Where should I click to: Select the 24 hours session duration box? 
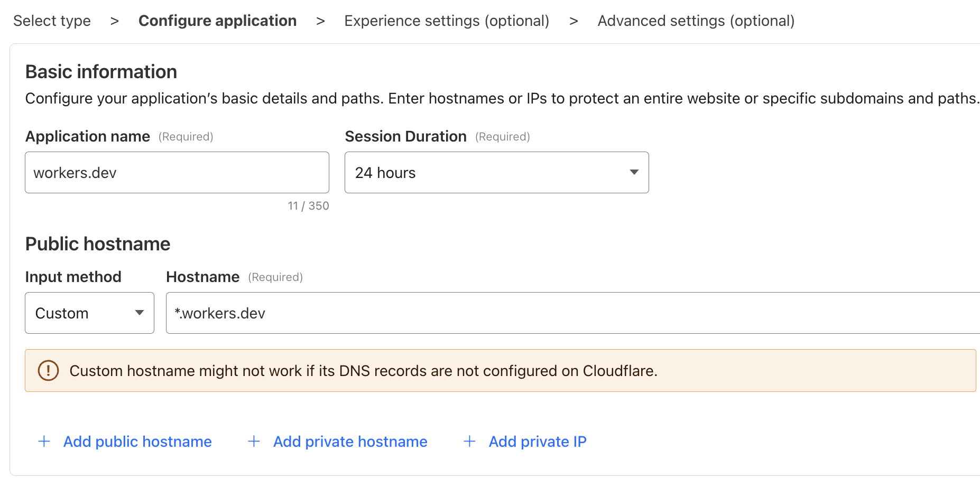tap(486, 173)
